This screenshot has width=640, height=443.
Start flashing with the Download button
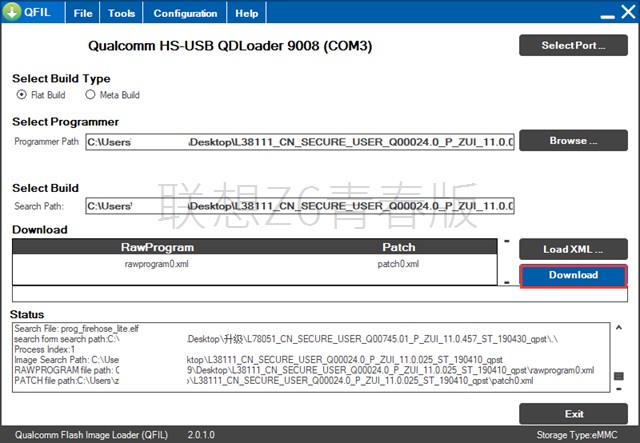573,276
